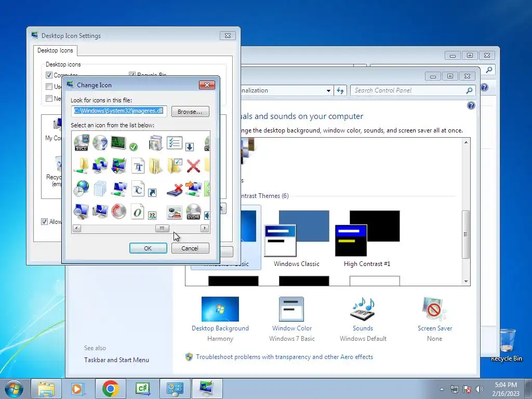This screenshot has height=399, width=532.
Task: Click the icon file path field
Action: [x=119, y=111]
